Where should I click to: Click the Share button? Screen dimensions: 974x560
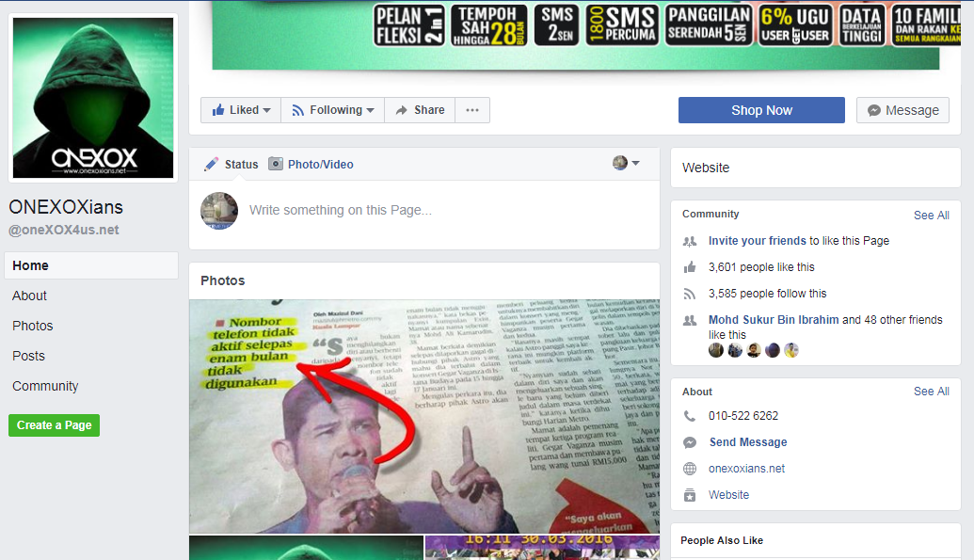pos(420,110)
